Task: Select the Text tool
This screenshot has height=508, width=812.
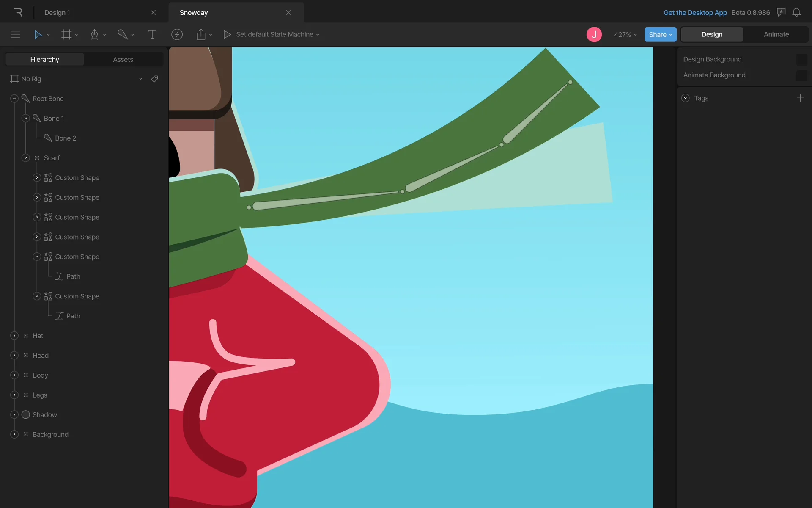Action: pos(152,34)
